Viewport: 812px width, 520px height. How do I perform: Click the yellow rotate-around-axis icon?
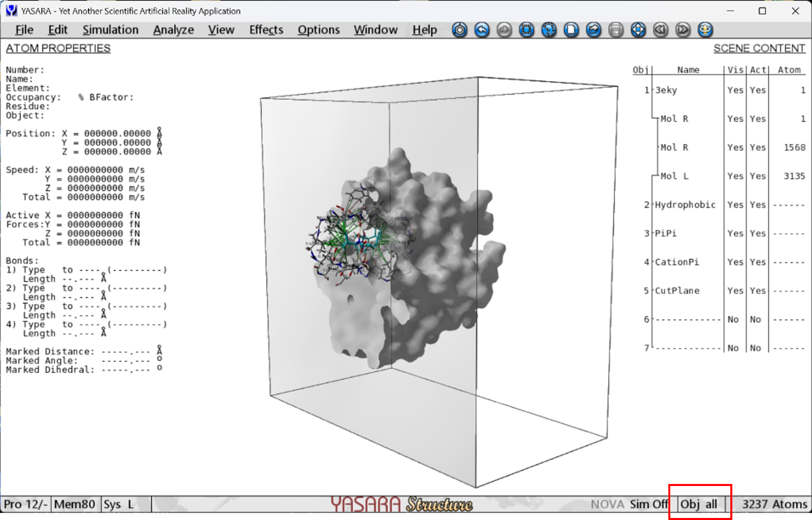click(x=705, y=30)
